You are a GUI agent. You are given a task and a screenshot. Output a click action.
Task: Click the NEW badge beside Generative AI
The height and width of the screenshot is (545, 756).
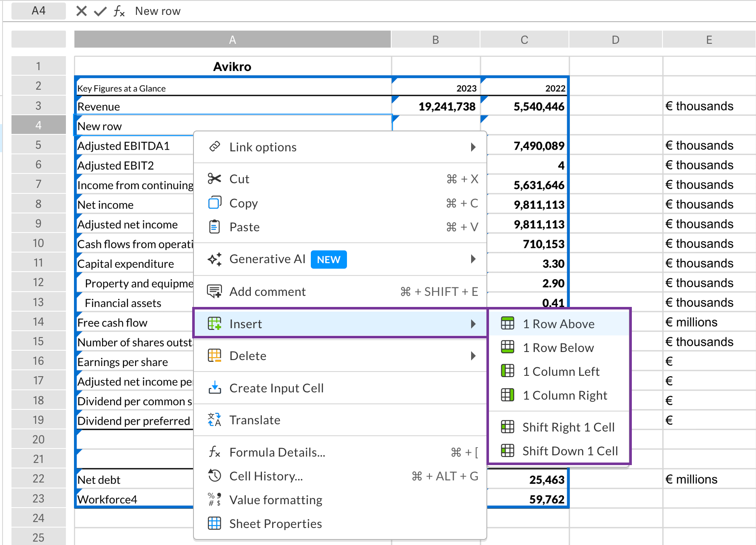(x=328, y=259)
